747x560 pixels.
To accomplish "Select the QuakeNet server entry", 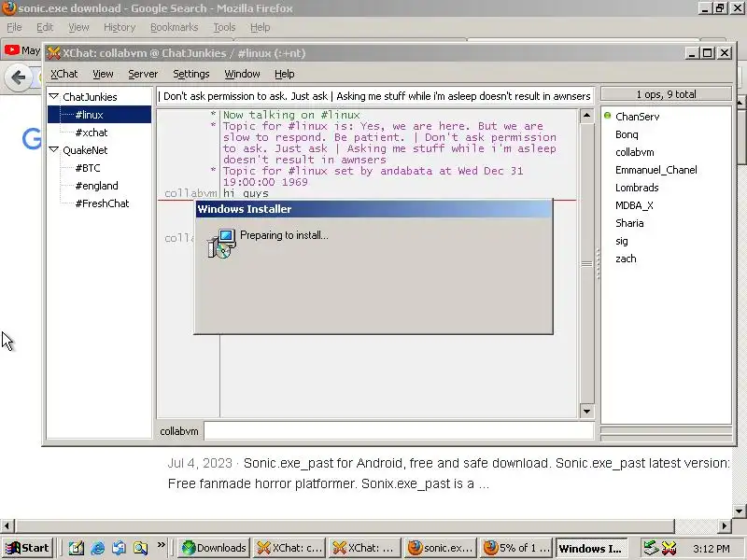I will click(x=85, y=150).
